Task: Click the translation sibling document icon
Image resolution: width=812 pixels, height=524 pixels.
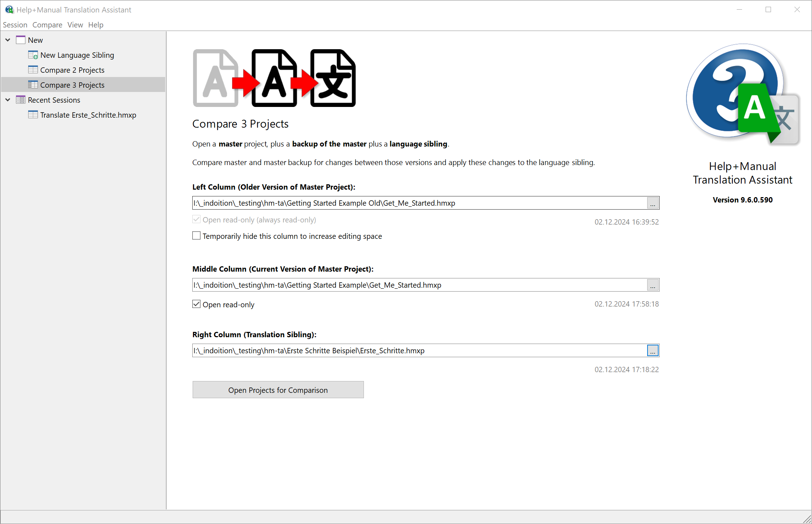Action: click(333, 78)
